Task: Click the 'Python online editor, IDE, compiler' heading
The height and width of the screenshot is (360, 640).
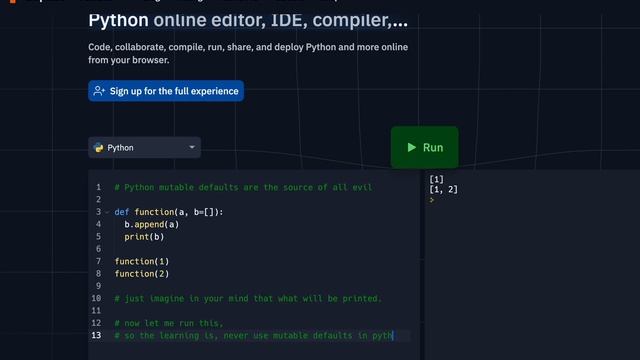Action: 248,20
